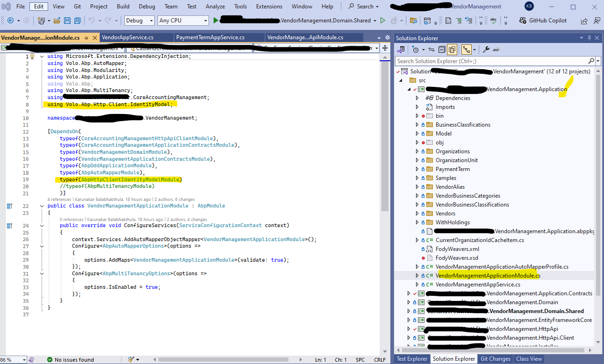
Task: Switch to the VendorAppService.cs tab
Action: click(x=128, y=37)
